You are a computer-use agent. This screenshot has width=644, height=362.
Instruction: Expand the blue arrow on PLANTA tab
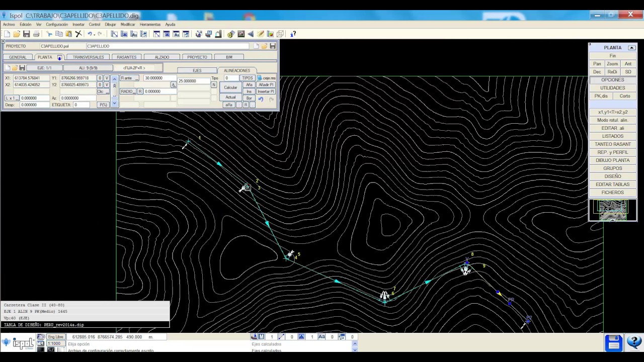coord(59,57)
